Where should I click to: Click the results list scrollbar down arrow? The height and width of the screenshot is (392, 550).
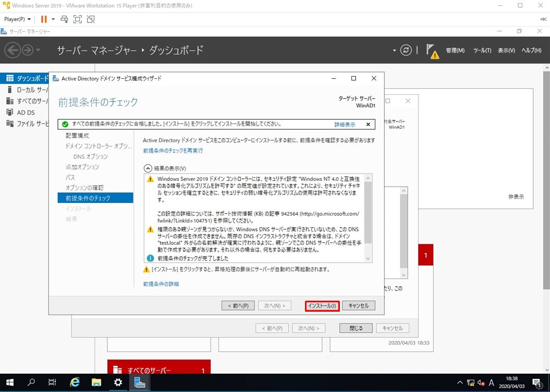368,259
